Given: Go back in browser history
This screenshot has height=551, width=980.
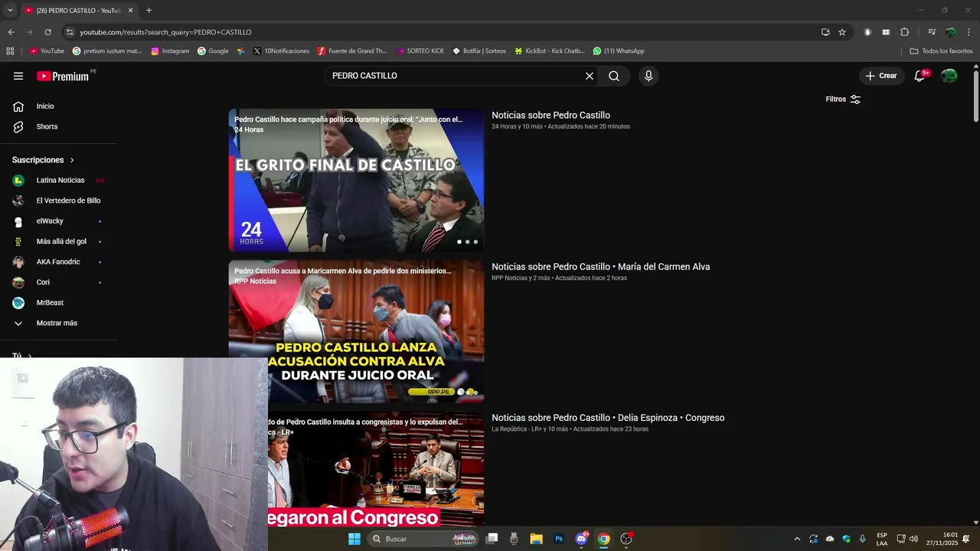Looking at the screenshot, I should (11, 32).
